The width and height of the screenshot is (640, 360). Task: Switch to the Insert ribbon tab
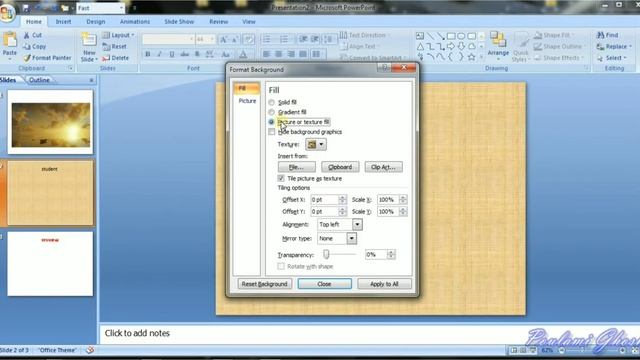(x=63, y=22)
